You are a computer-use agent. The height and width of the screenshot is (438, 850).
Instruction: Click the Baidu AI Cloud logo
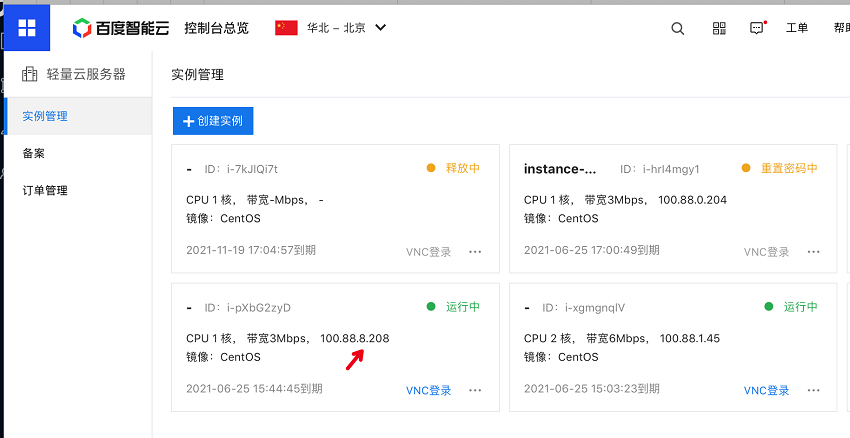pos(121,28)
